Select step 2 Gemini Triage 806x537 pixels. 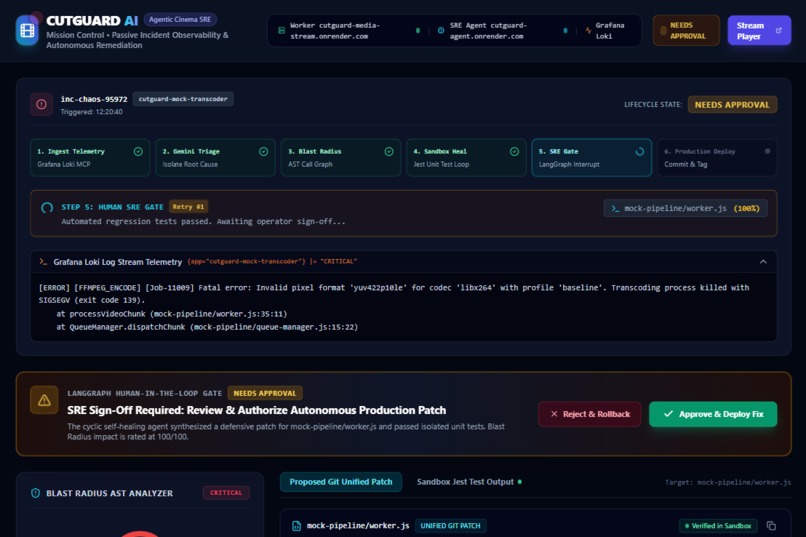pos(215,157)
